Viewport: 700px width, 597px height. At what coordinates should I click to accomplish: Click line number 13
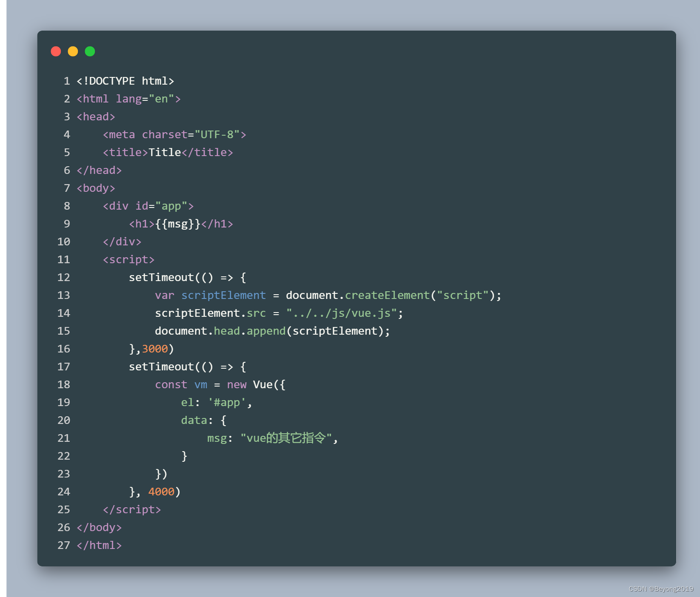(x=64, y=296)
